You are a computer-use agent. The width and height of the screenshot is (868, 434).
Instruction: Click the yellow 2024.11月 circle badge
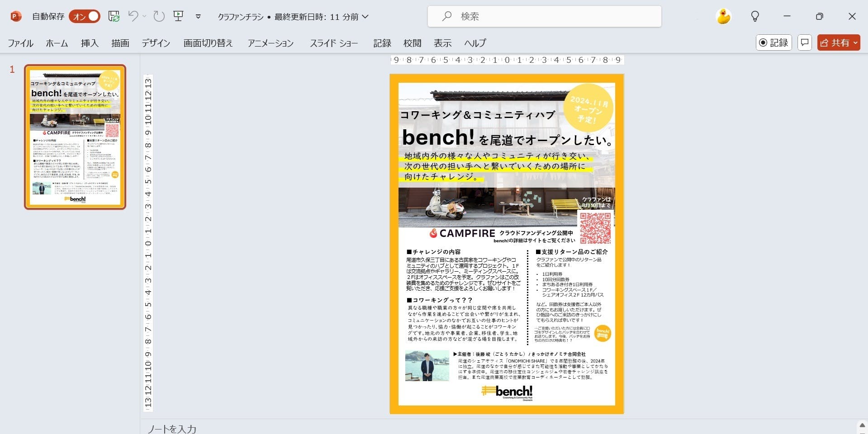point(588,108)
